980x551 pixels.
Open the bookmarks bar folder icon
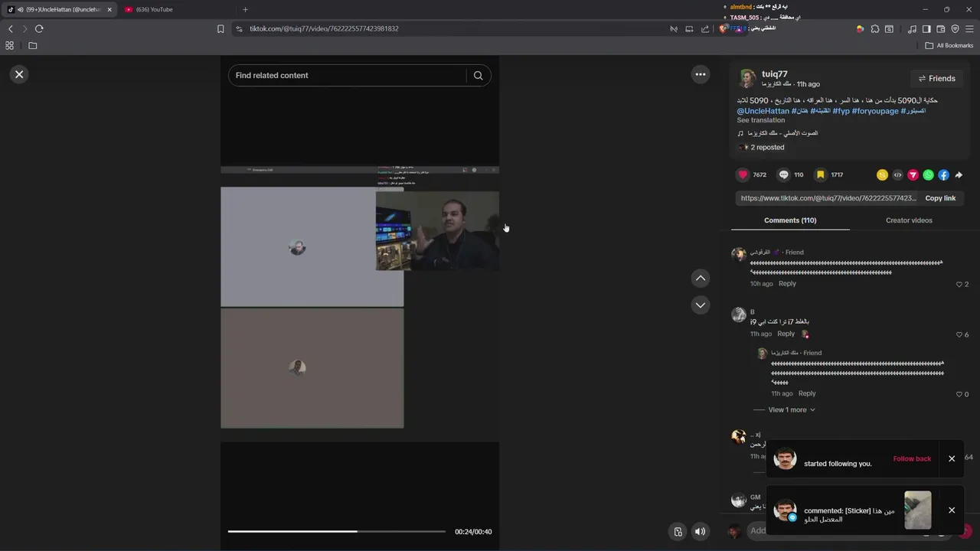[32, 45]
